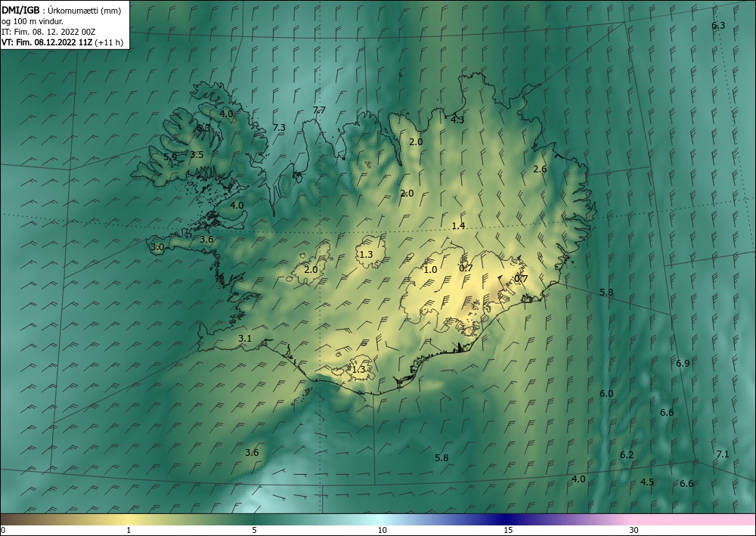Pick the pink segment of the color scale
756x536 pixels.
coord(694,519)
